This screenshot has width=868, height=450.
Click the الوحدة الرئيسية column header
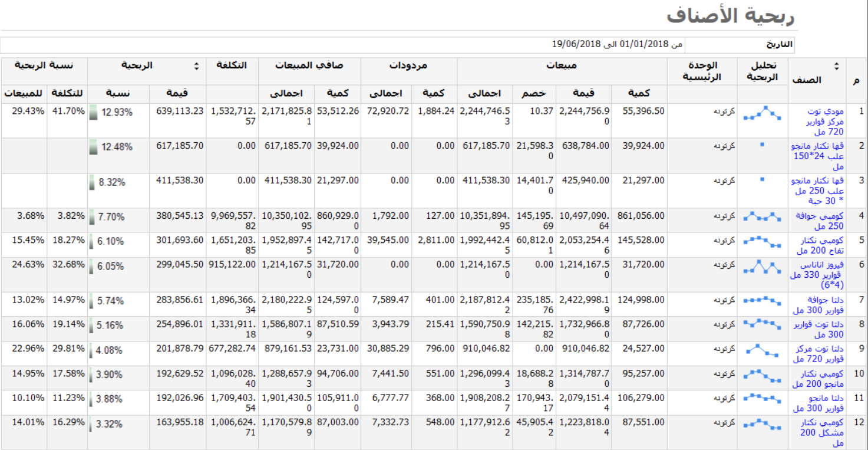702,71
